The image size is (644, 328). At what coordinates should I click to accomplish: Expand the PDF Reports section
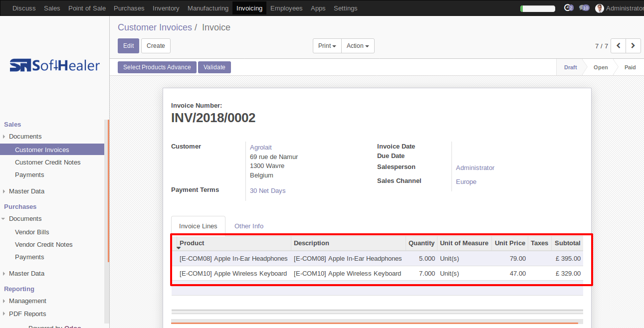[27, 314]
